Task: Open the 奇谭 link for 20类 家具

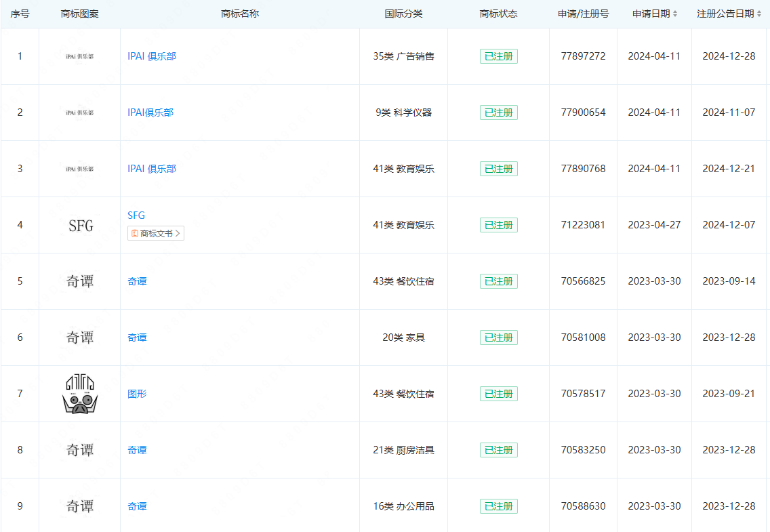Action: [137, 337]
